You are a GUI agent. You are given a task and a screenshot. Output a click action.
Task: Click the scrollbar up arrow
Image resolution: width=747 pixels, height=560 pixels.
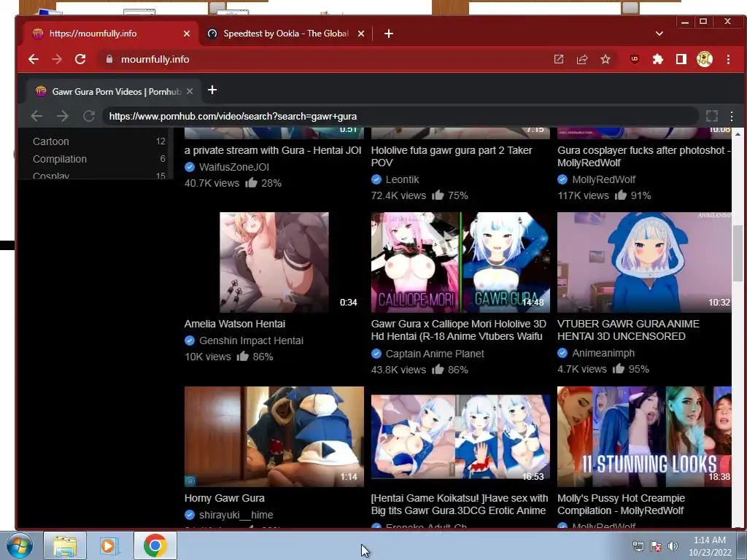[x=738, y=134]
